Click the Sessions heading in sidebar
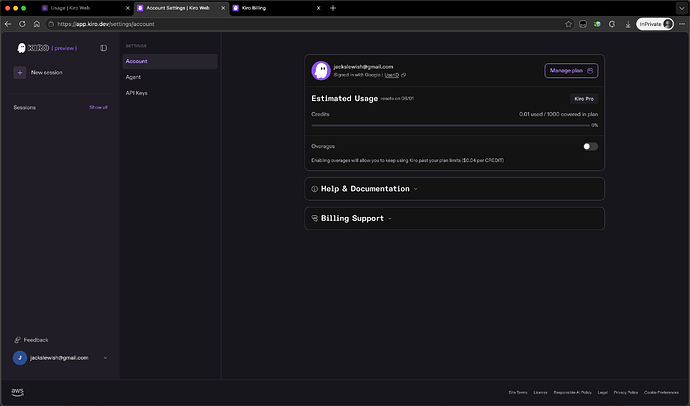This screenshot has width=690, height=406. click(x=25, y=108)
